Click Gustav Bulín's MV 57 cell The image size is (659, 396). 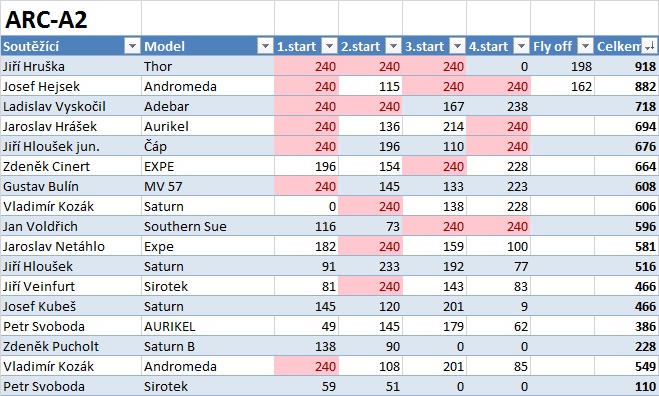tap(208, 187)
